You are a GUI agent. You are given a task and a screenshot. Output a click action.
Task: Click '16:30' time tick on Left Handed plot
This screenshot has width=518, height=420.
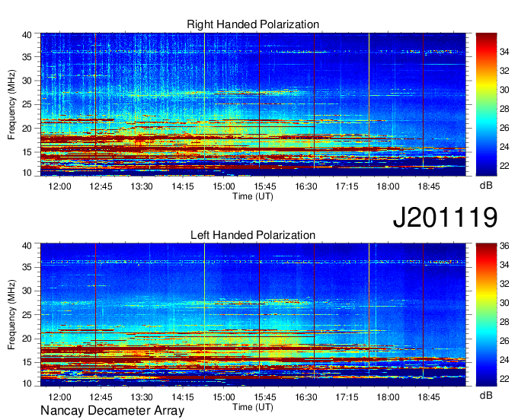[x=306, y=396]
